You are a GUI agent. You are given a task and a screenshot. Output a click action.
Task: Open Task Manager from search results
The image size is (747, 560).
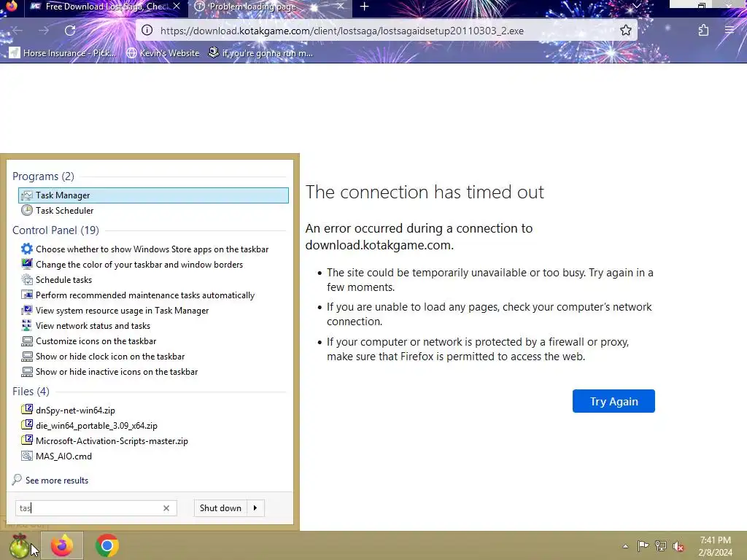point(153,195)
